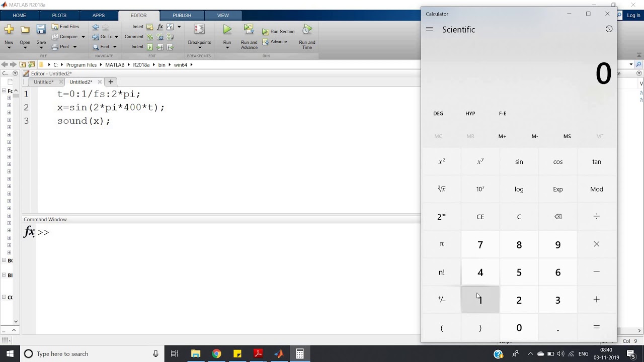
Task: Open the Go To dropdown arrow
Action: pos(116,37)
